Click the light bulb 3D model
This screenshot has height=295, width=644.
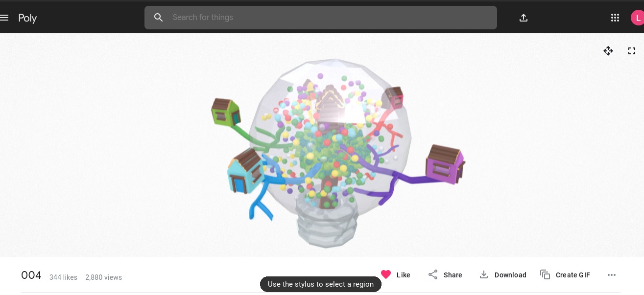332,152
